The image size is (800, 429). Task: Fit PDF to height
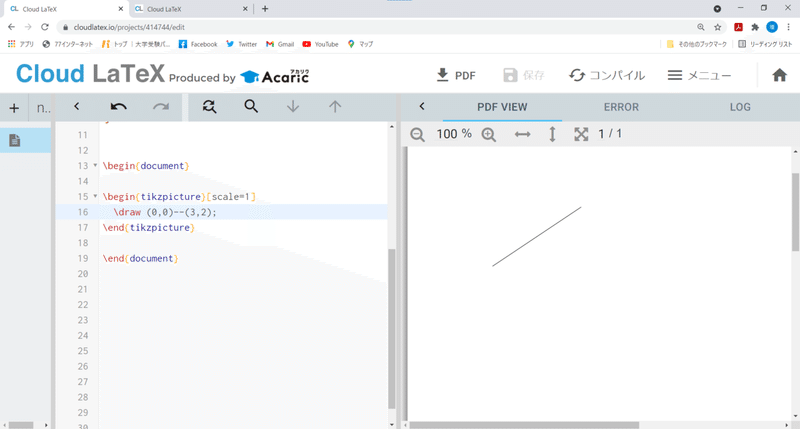(x=552, y=134)
